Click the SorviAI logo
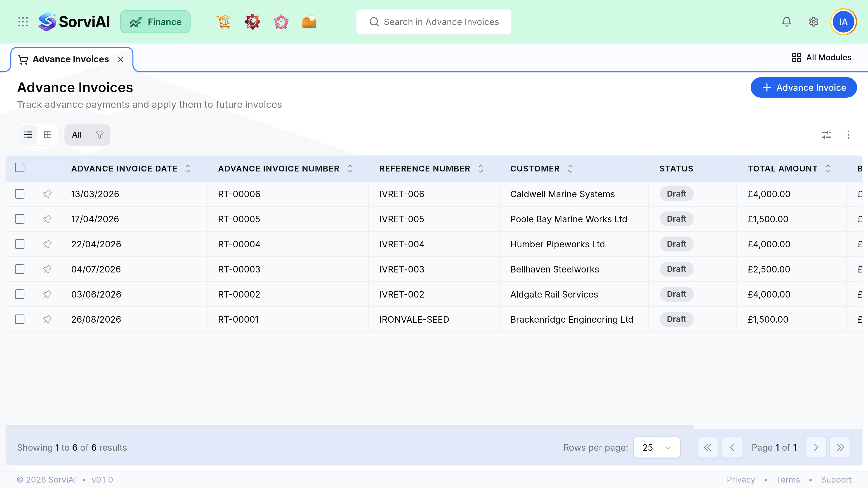 pyautogui.click(x=74, y=22)
